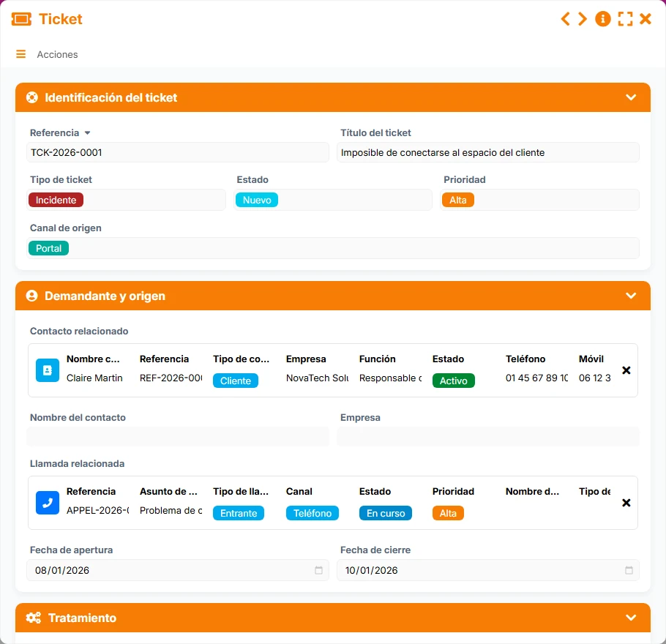Click the call reference APPEL-2026
Image resolution: width=666 pixels, height=644 pixels.
(97, 511)
